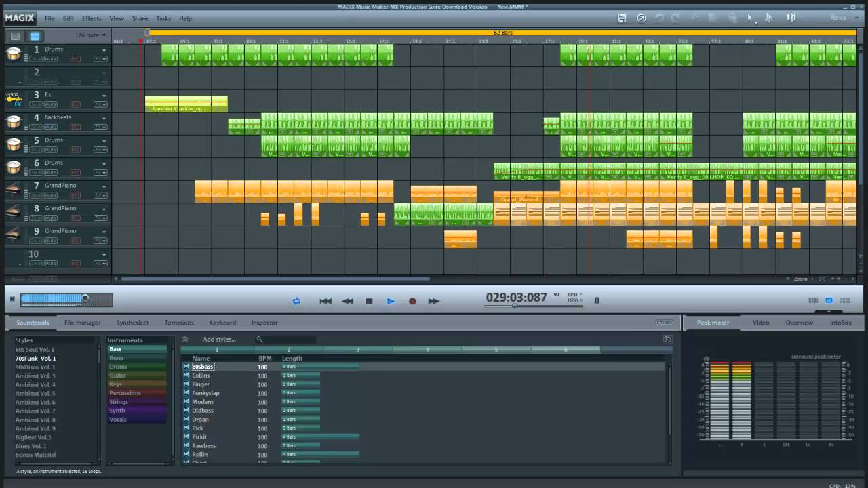Mute track 7 GrandPiano

51,195
